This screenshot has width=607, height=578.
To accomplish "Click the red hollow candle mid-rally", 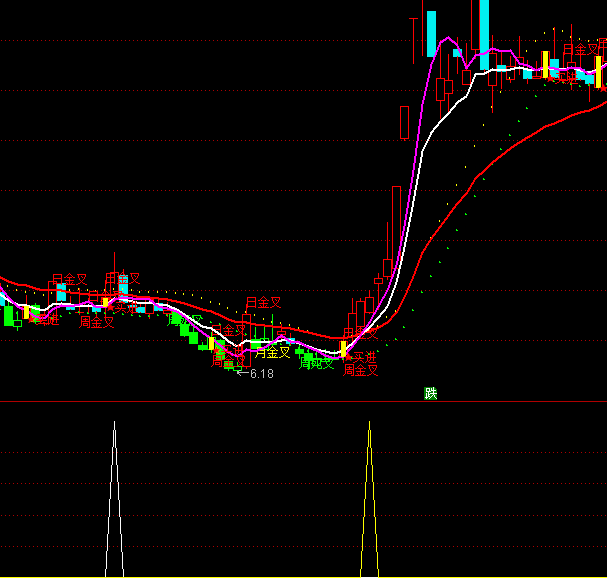I will [x=404, y=122].
